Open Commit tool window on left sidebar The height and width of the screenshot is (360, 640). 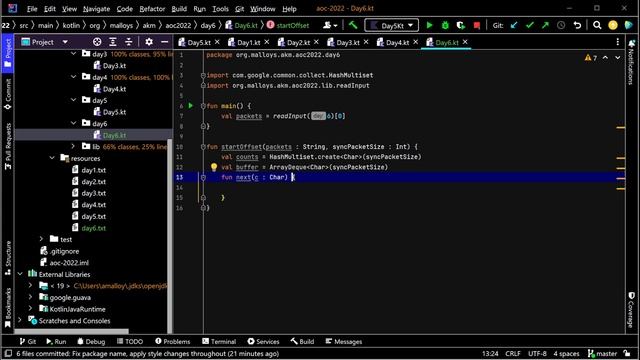(8, 94)
